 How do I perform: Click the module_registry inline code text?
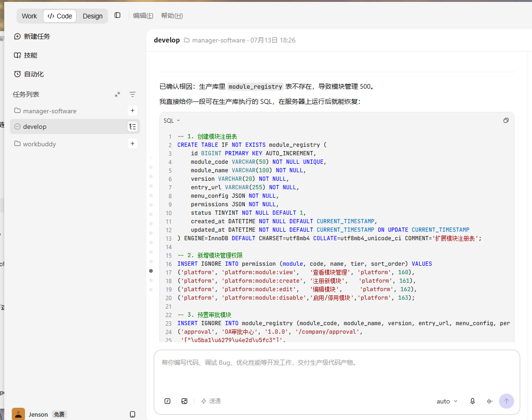(x=255, y=86)
